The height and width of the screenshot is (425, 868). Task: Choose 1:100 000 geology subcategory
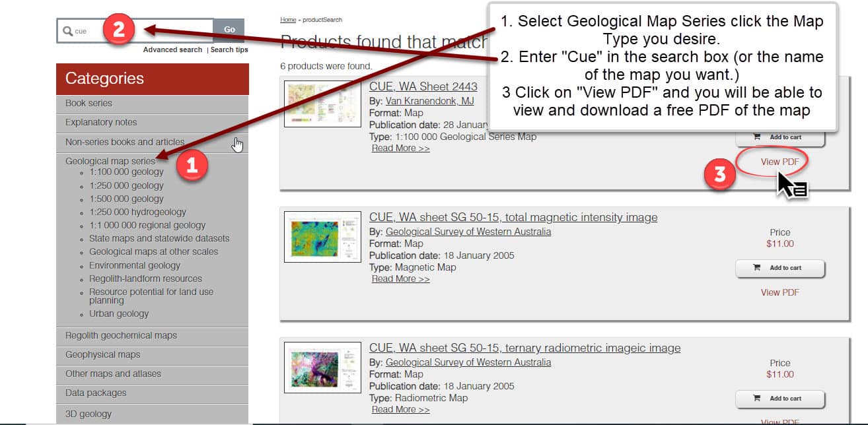pyautogui.click(x=126, y=172)
